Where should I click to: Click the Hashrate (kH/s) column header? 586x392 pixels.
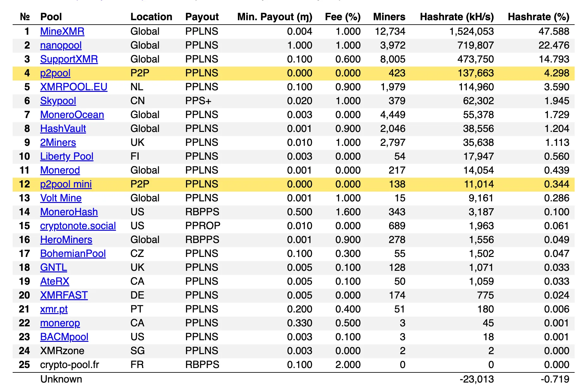457,17
